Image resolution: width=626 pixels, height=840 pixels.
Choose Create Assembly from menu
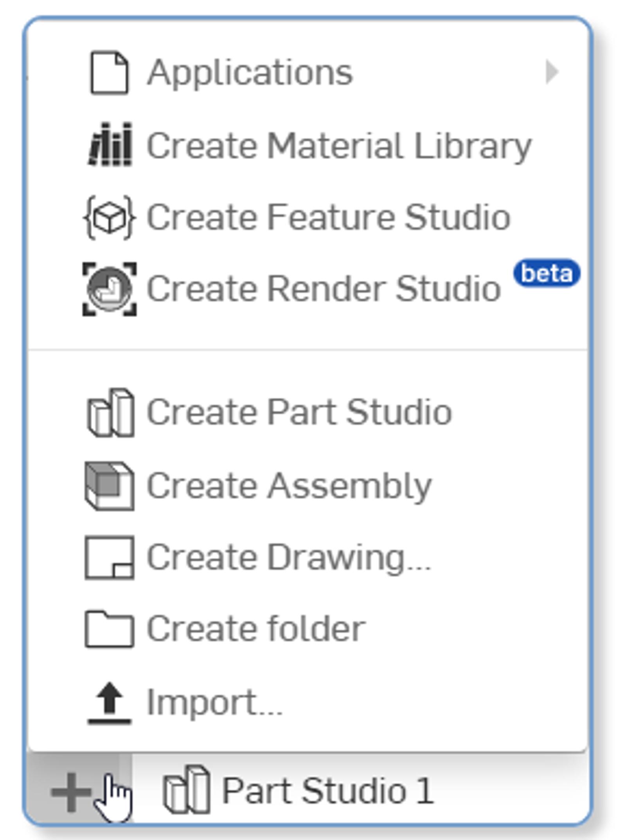[289, 486]
